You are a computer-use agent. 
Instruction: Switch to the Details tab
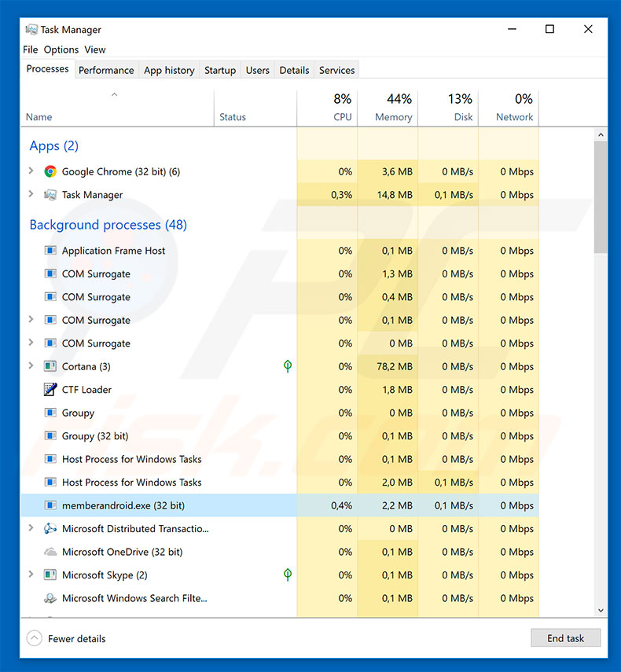pyautogui.click(x=294, y=70)
